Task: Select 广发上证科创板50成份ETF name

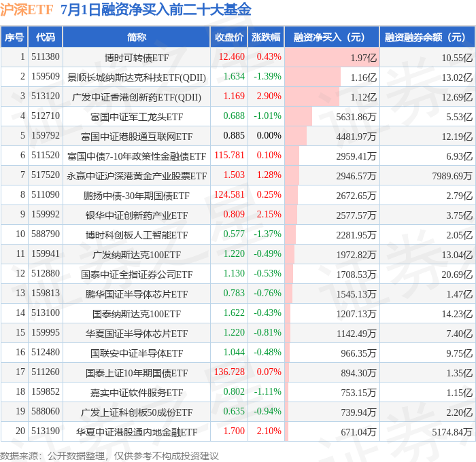Action: pos(137,412)
